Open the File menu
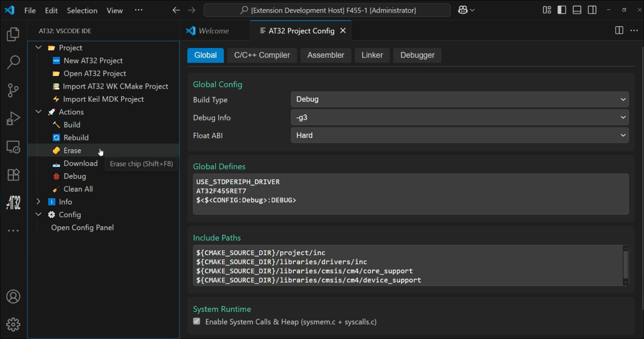This screenshot has height=339, width=644. (30, 10)
